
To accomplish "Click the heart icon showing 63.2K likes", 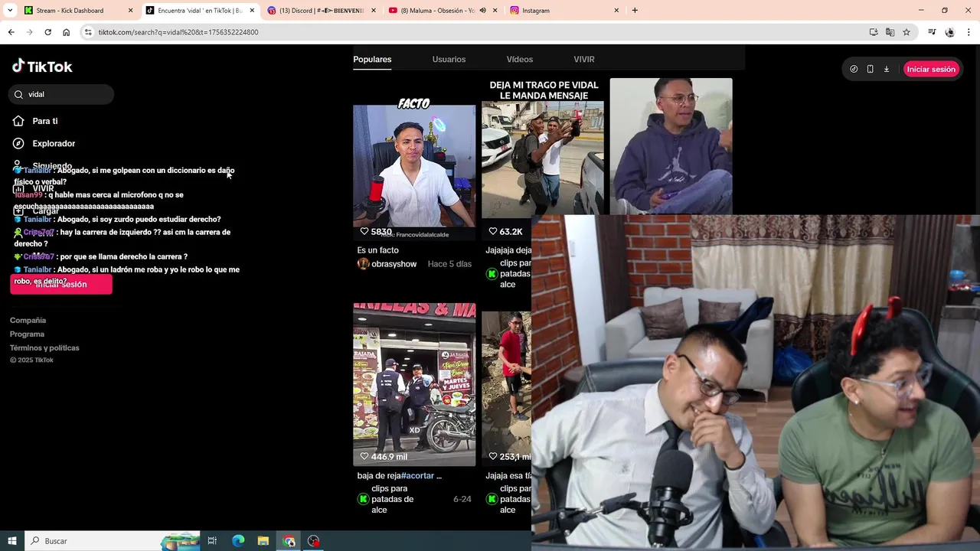I will pos(493,231).
